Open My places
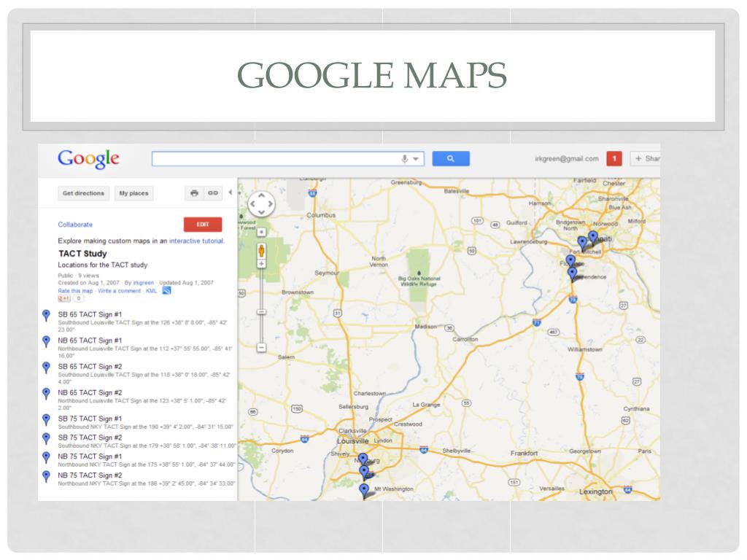This screenshot has width=747, height=560. click(x=134, y=193)
